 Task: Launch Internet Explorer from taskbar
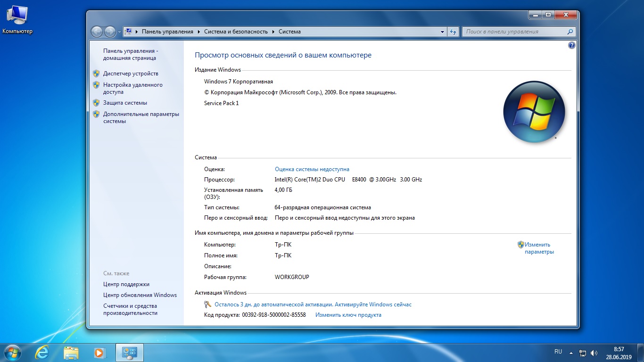[x=42, y=352]
